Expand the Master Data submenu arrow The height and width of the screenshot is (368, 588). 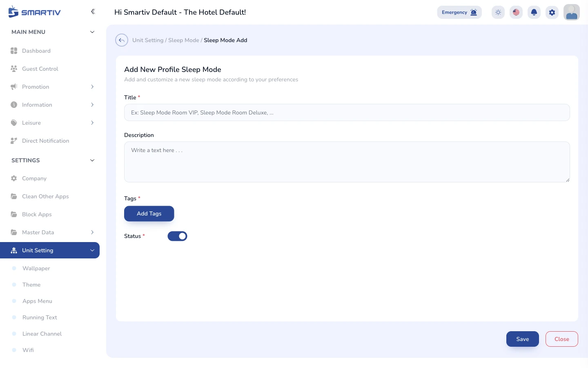click(92, 232)
